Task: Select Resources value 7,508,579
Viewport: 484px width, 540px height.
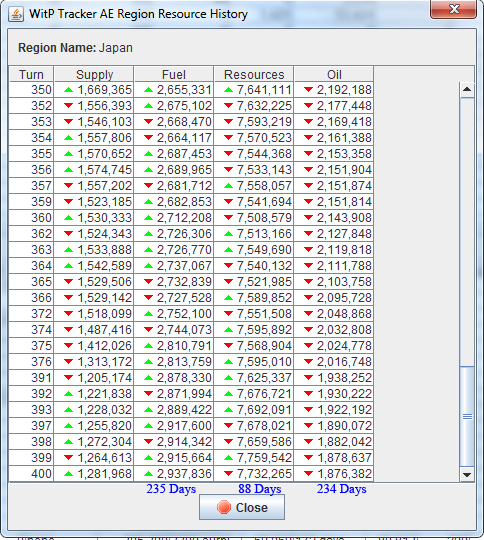Action: [254, 218]
